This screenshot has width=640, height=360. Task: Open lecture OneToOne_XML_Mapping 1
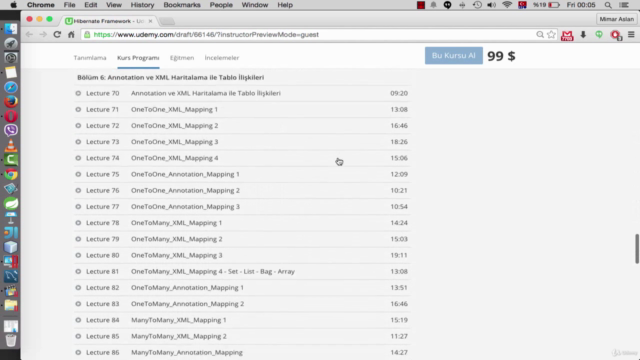[x=174, y=109]
